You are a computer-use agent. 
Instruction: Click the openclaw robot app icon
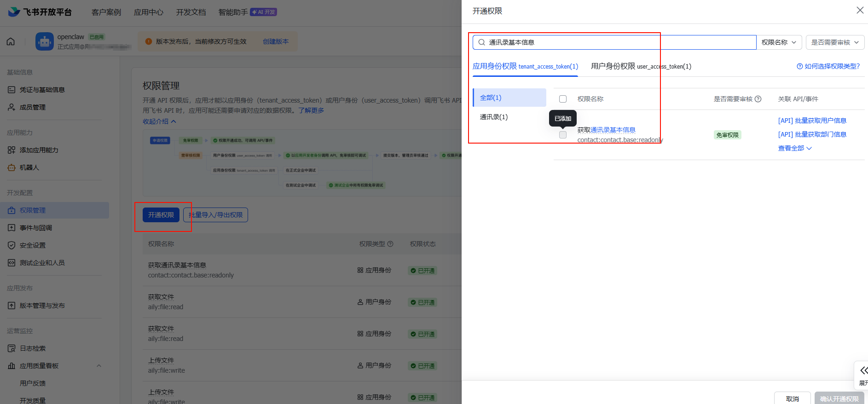(45, 42)
